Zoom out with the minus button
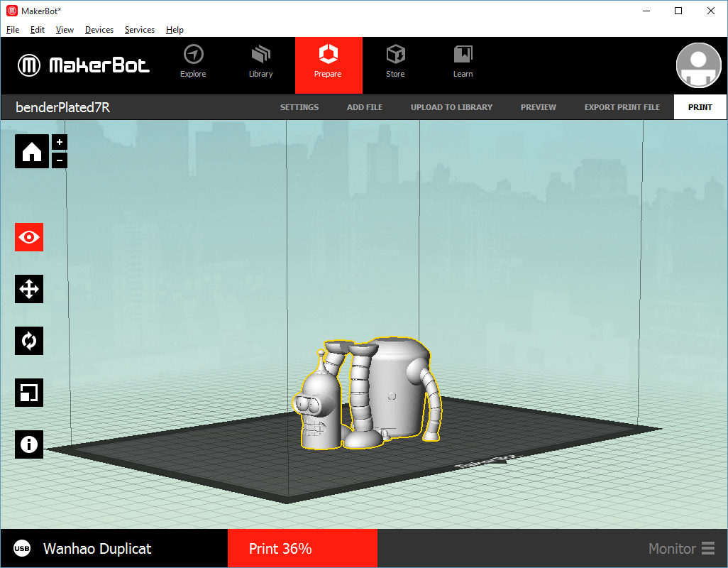The height and width of the screenshot is (568, 728). pos(60,160)
